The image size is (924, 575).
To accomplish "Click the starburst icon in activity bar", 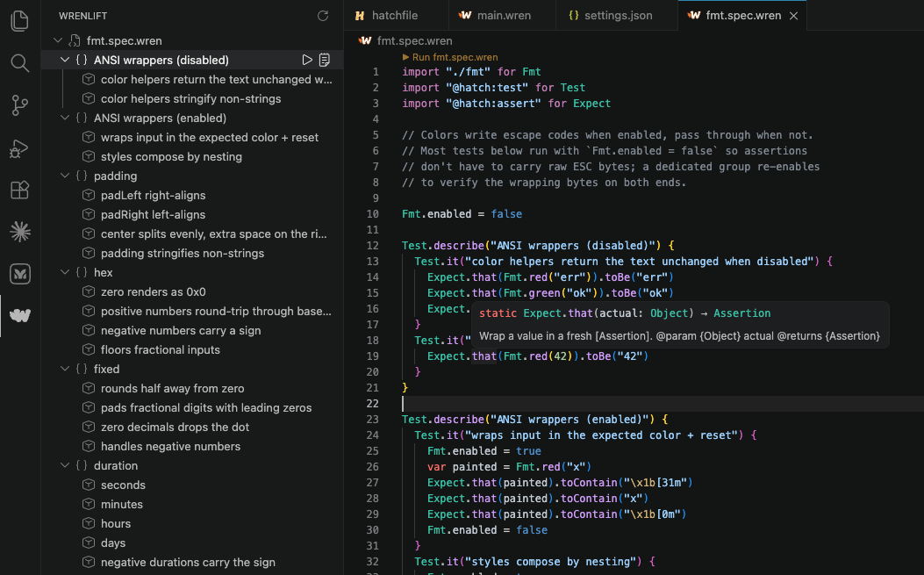I will tap(20, 232).
